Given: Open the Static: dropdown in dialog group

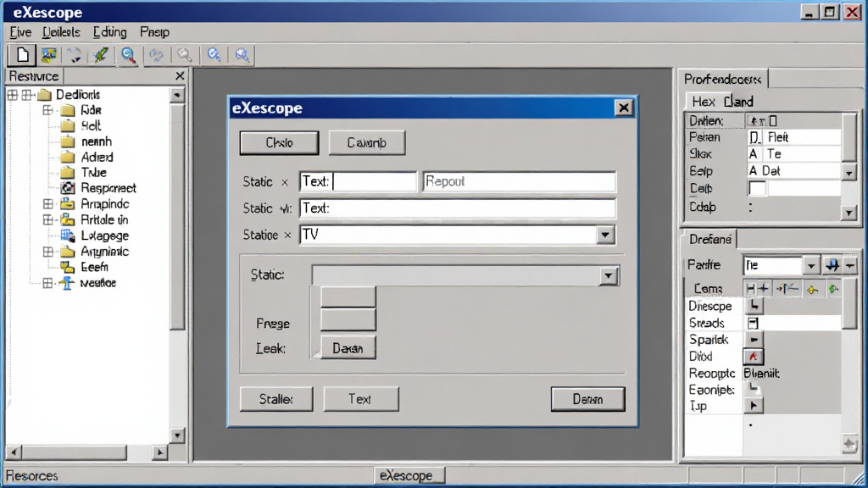Looking at the screenshot, I should tap(608, 275).
